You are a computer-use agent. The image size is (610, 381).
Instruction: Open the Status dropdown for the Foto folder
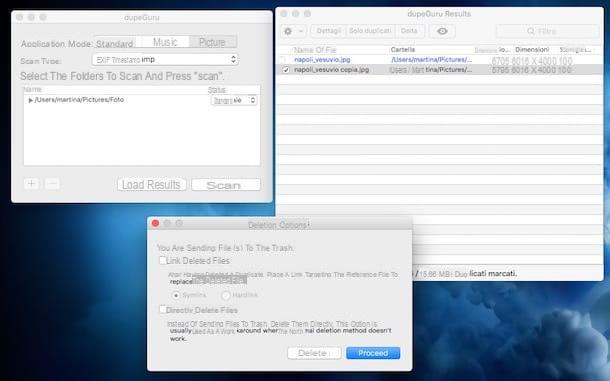[234, 100]
